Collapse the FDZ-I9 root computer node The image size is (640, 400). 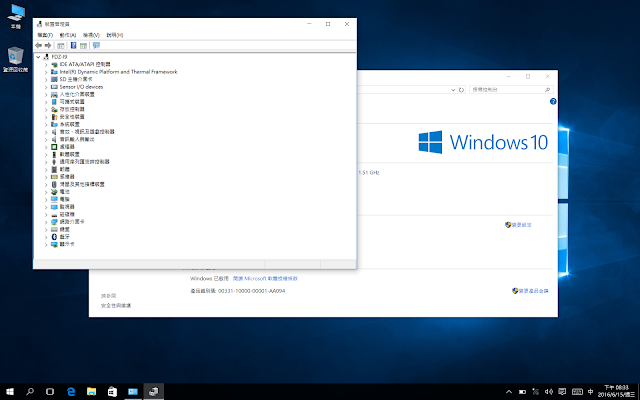tap(38, 57)
